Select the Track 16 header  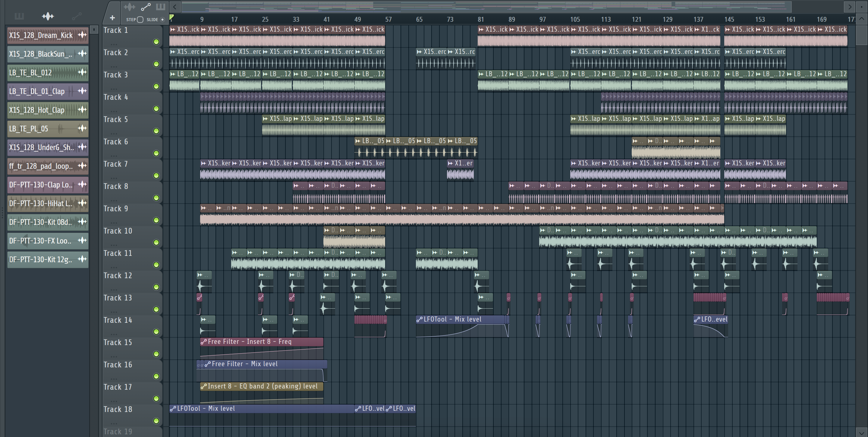tap(132, 370)
